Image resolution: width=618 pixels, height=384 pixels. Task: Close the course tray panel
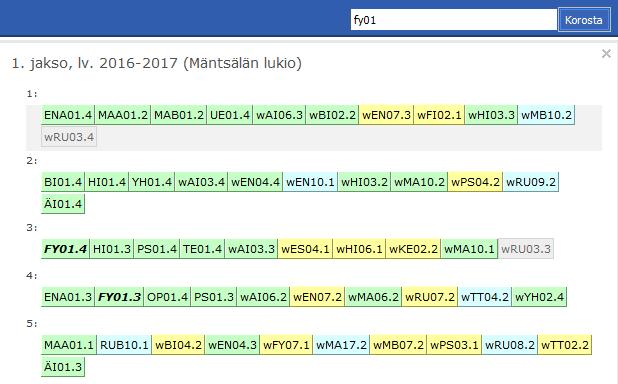tap(606, 53)
